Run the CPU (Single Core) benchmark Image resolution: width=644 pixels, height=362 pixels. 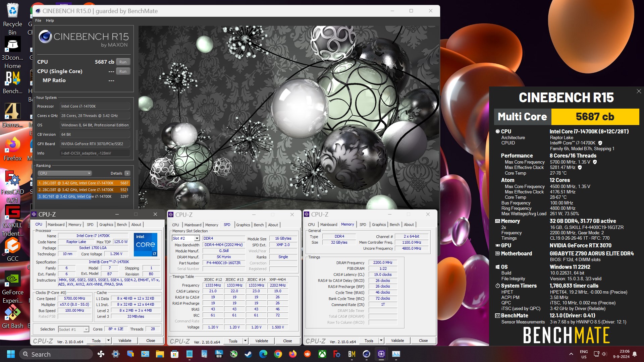click(x=123, y=71)
